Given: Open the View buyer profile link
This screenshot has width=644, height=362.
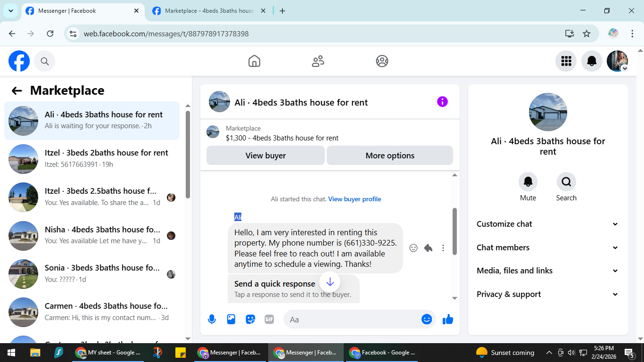Looking at the screenshot, I should (355, 199).
